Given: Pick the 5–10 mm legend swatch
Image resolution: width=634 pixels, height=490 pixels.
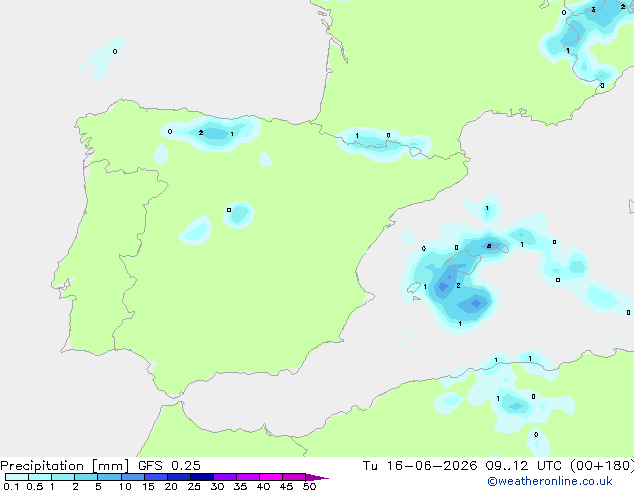Looking at the screenshot, I should pyautogui.click(x=109, y=477).
